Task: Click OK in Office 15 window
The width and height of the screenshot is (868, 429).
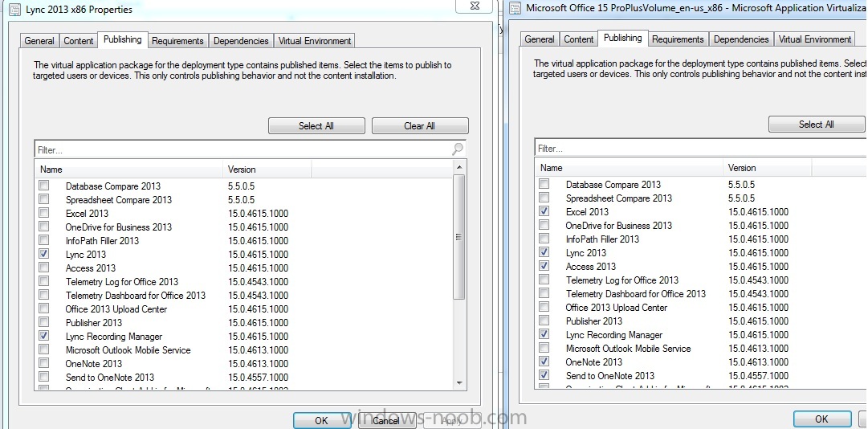Action: 822,419
